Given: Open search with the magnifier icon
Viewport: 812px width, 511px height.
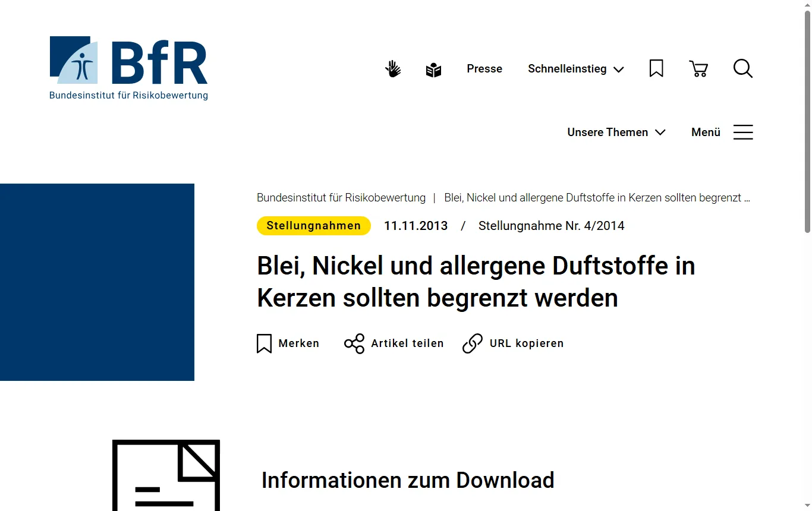Looking at the screenshot, I should 743,68.
